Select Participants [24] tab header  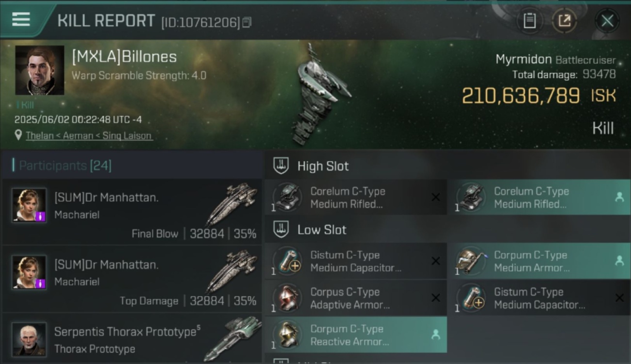point(65,166)
